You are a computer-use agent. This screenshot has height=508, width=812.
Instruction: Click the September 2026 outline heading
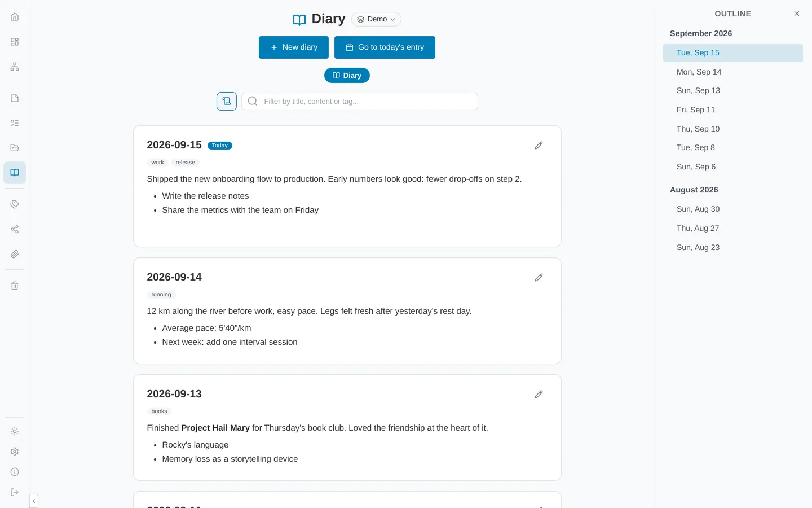(x=701, y=33)
